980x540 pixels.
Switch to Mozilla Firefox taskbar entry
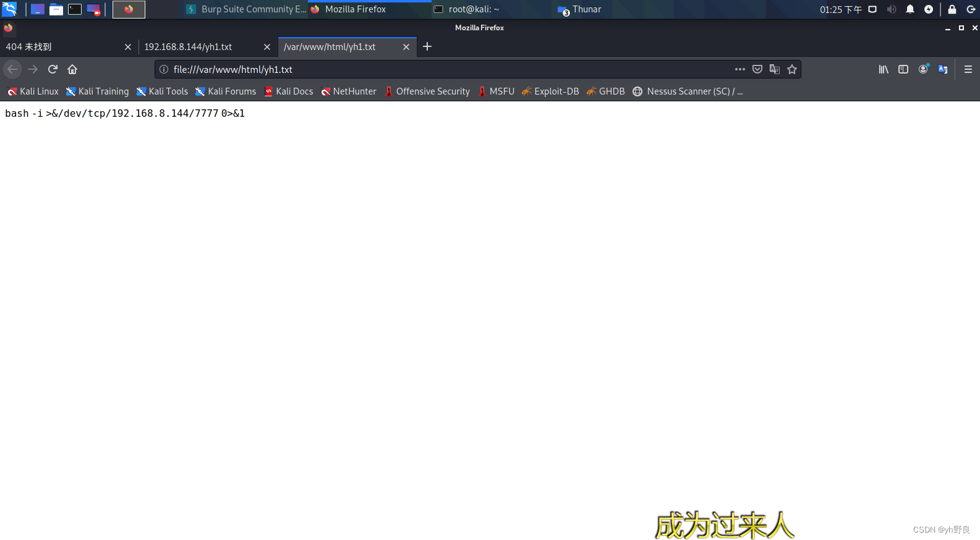(370, 9)
